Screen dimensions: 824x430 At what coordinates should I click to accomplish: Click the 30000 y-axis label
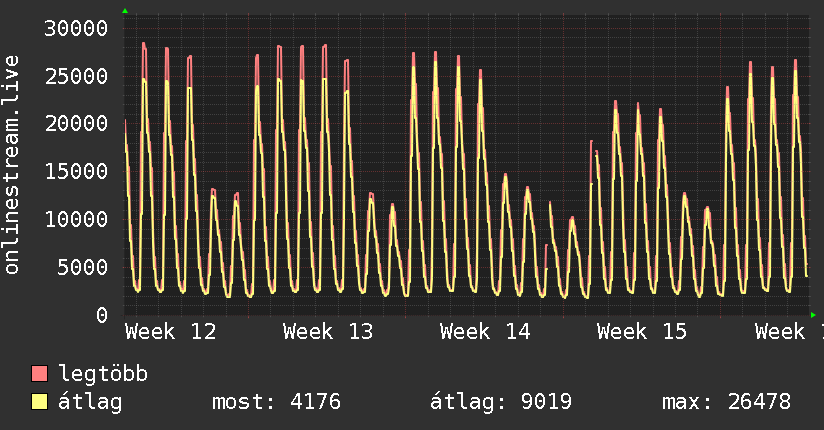click(76, 28)
